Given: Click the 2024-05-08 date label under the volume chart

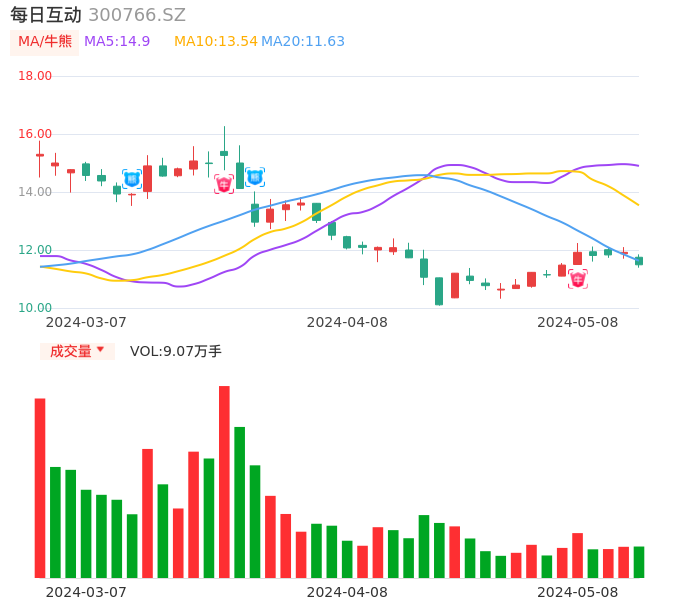Looking at the screenshot, I should tap(577, 592).
